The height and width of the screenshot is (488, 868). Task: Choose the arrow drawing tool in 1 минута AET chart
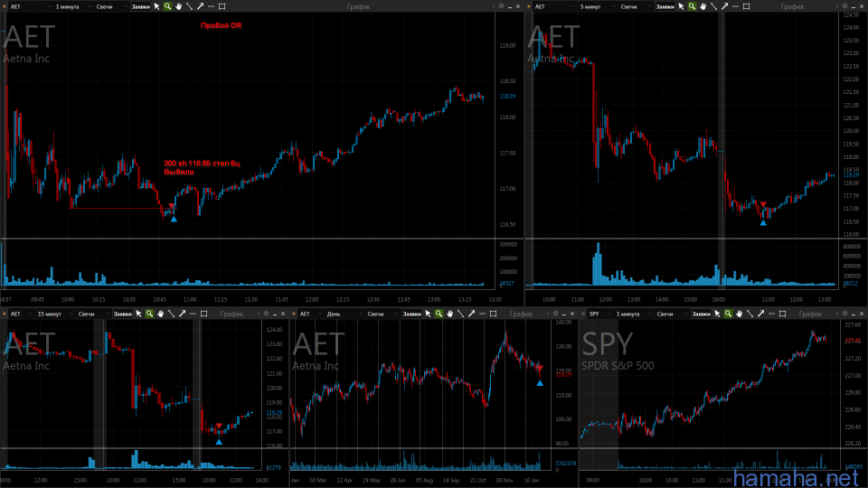pos(200,6)
